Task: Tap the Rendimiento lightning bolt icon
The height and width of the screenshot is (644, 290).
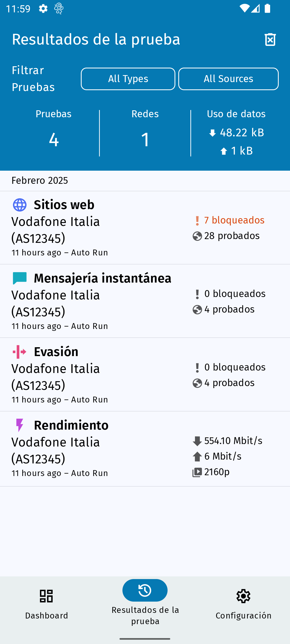Action: click(20, 425)
